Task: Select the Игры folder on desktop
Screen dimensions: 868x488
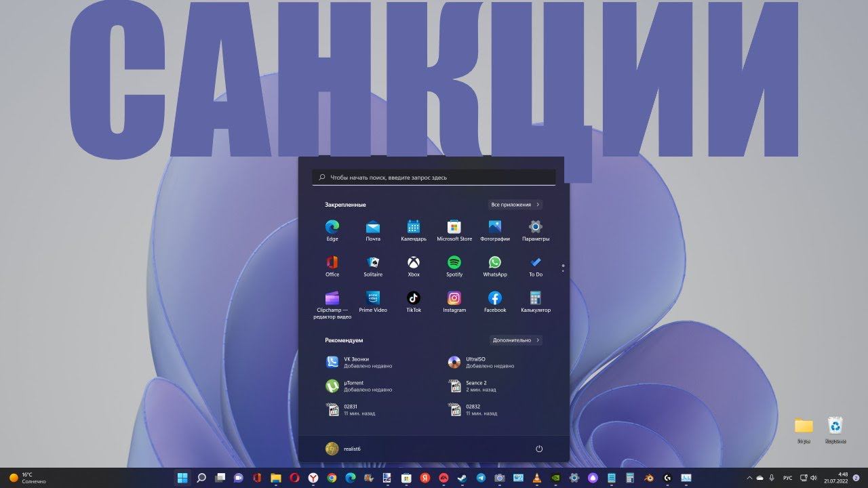Action: 804,430
